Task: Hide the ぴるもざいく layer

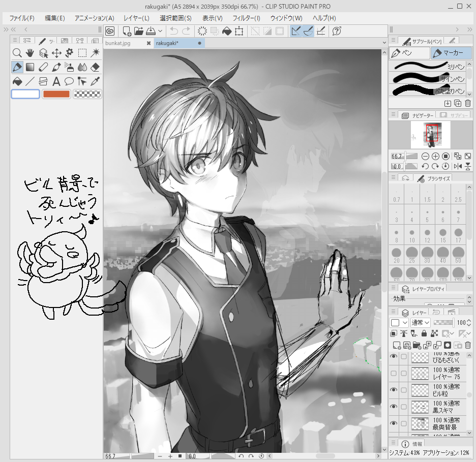Action: 394,356
